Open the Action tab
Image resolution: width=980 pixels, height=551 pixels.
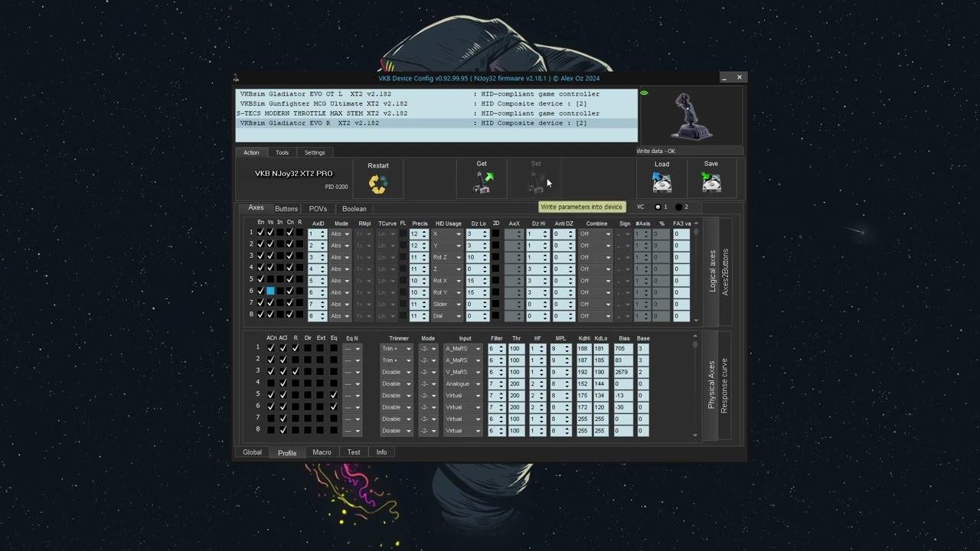[251, 152]
